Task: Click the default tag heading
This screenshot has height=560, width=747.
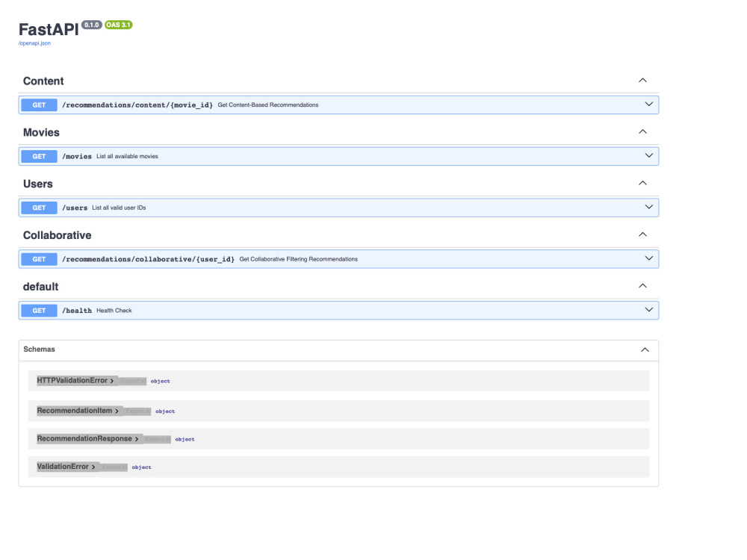Action: pos(41,287)
